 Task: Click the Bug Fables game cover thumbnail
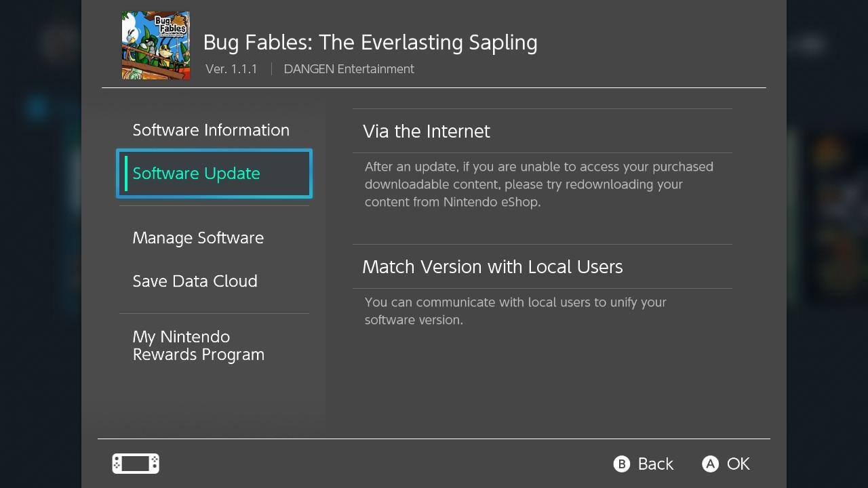[x=156, y=45]
